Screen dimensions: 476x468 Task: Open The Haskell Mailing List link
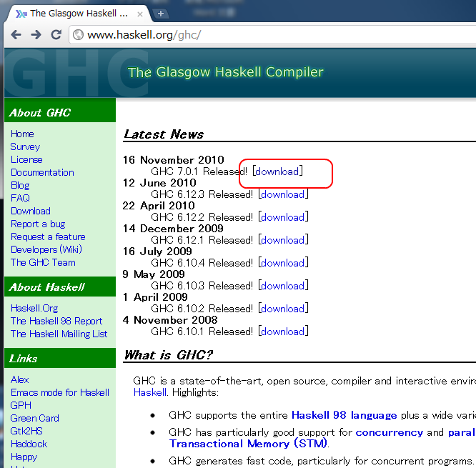pos(59,334)
